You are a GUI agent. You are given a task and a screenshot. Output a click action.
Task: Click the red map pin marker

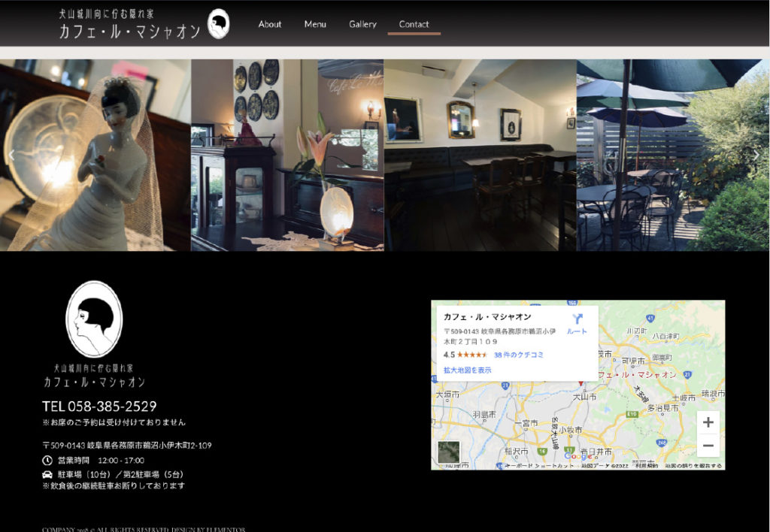(x=581, y=383)
